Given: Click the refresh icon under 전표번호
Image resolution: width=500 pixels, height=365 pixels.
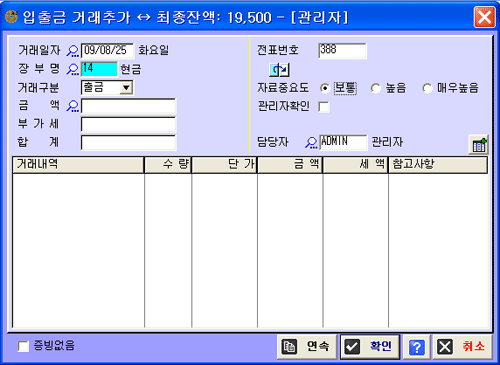Looking at the screenshot, I should (279, 70).
